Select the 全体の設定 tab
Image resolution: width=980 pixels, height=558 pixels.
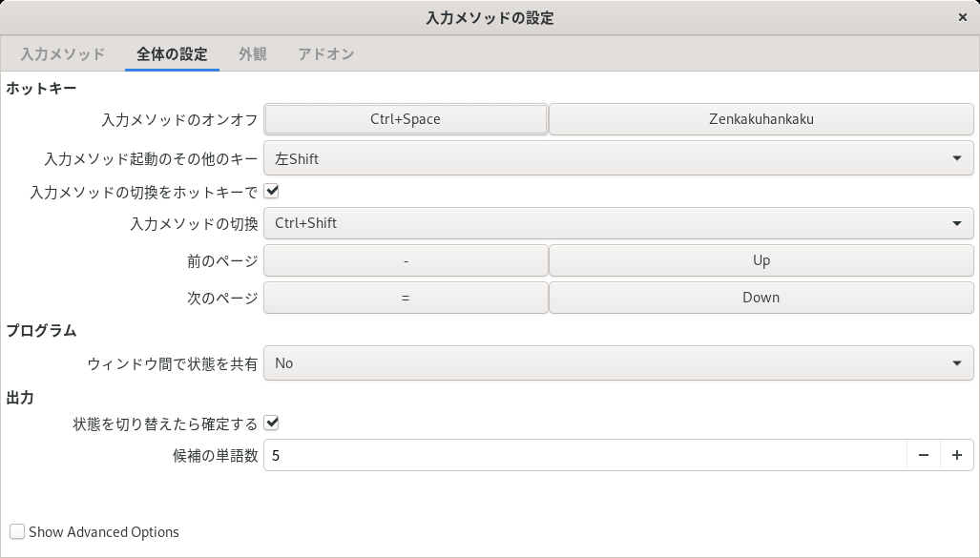coord(172,53)
